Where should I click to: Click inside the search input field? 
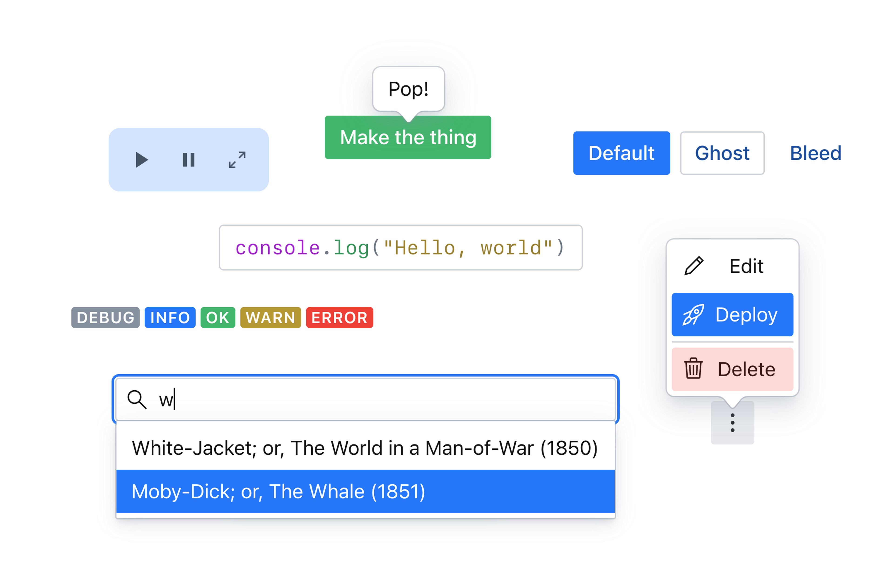tap(375, 399)
